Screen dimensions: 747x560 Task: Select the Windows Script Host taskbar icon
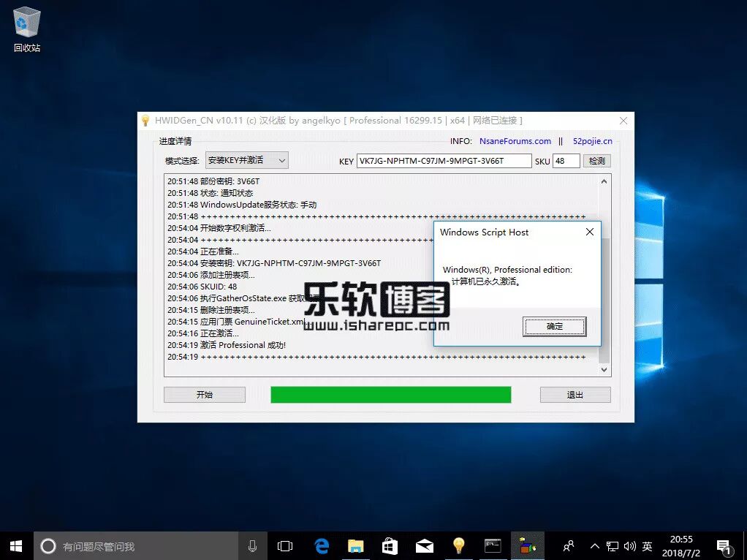[528, 546]
